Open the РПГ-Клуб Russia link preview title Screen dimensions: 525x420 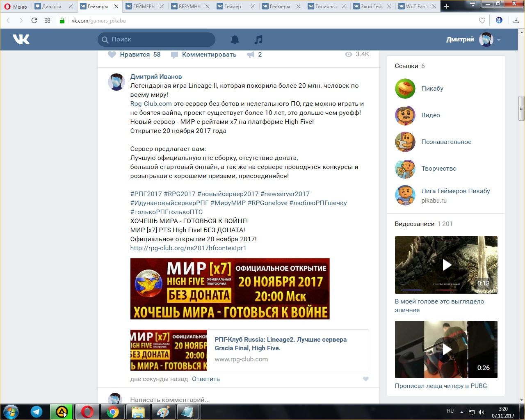tap(281, 344)
